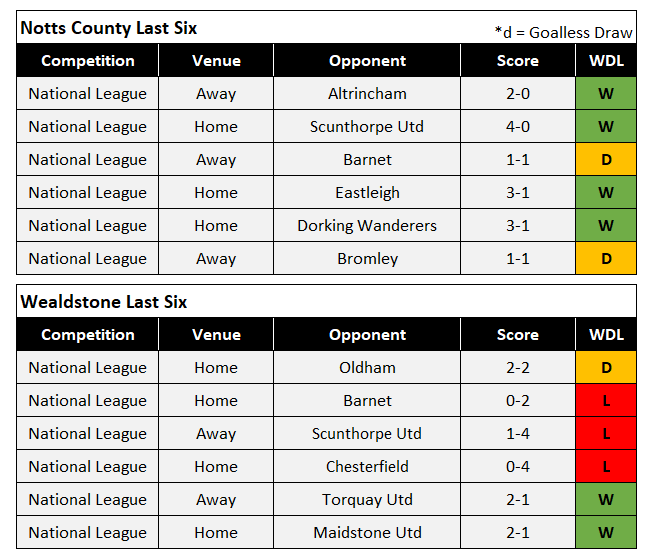This screenshot has width=653, height=559.
Task: Select the 0-4 score against Chesterfield
Action: pyautogui.click(x=518, y=467)
